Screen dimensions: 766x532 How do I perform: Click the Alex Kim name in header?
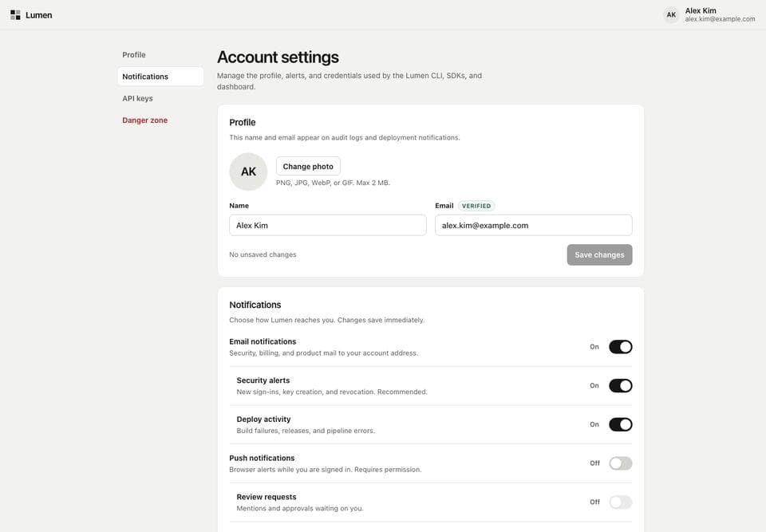[701, 10]
